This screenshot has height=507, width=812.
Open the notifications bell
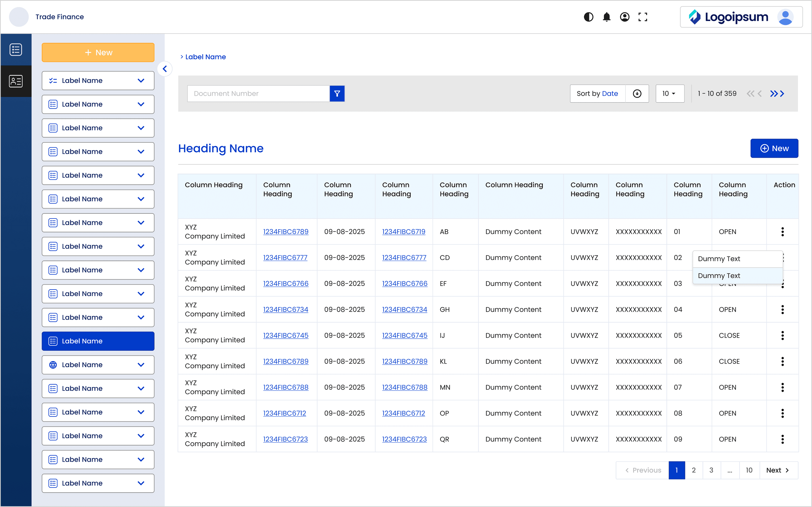pos(606,17)
